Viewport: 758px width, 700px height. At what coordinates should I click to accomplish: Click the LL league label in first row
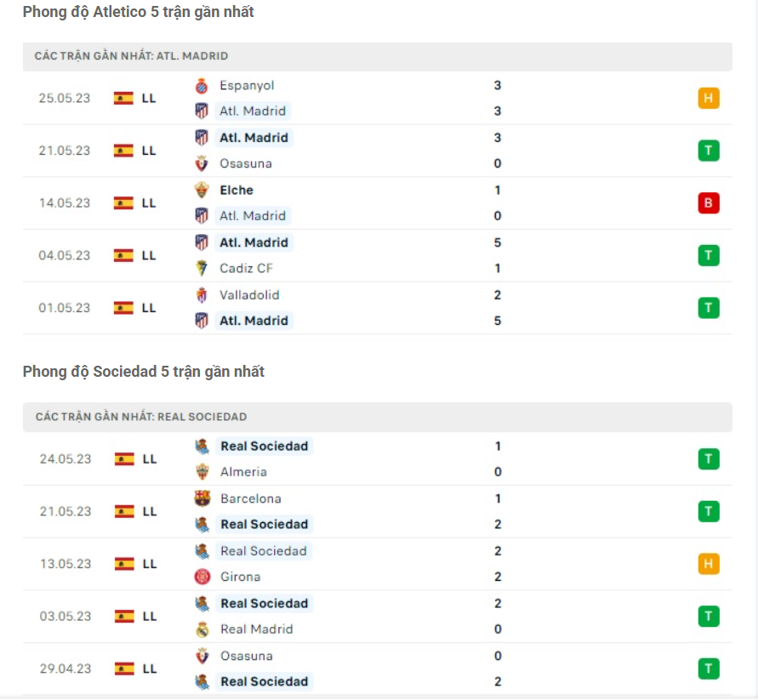coord(150,98)
